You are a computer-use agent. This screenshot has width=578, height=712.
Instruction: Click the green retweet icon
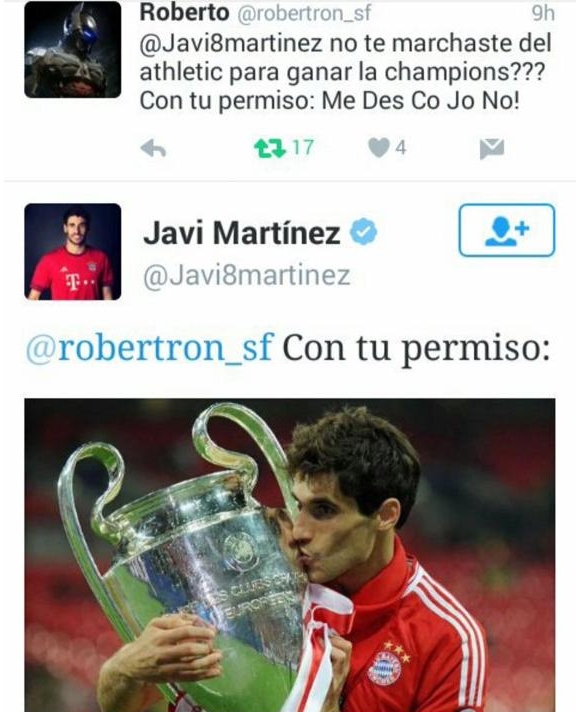coord(269,148)
